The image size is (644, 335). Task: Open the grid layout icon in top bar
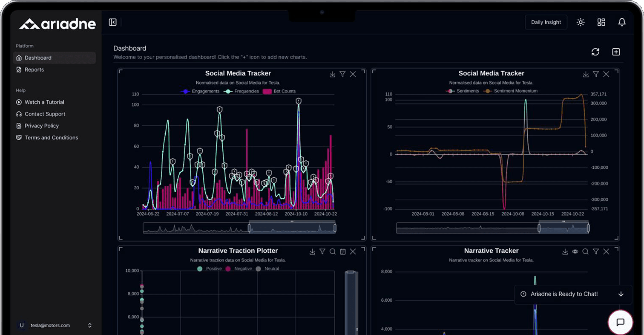[601, 22]
